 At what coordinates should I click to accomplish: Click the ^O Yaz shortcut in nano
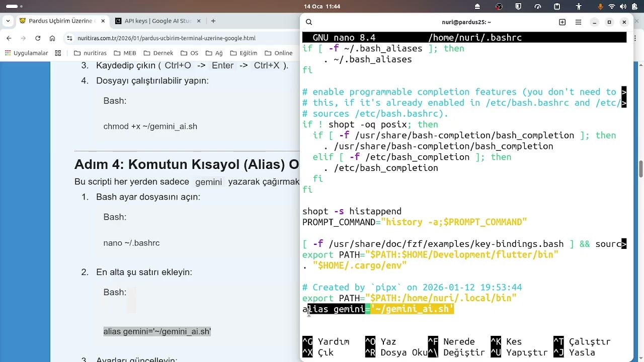381,342
